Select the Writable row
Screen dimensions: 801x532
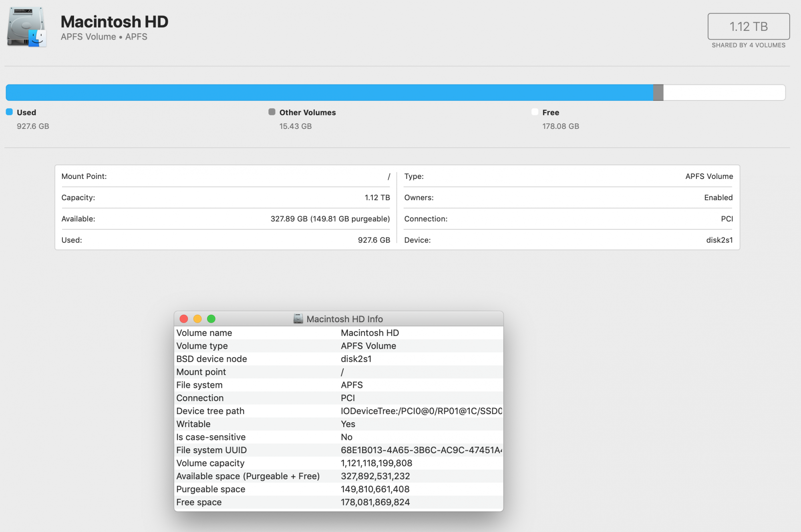pyautogui.click(x=339, y=424)
